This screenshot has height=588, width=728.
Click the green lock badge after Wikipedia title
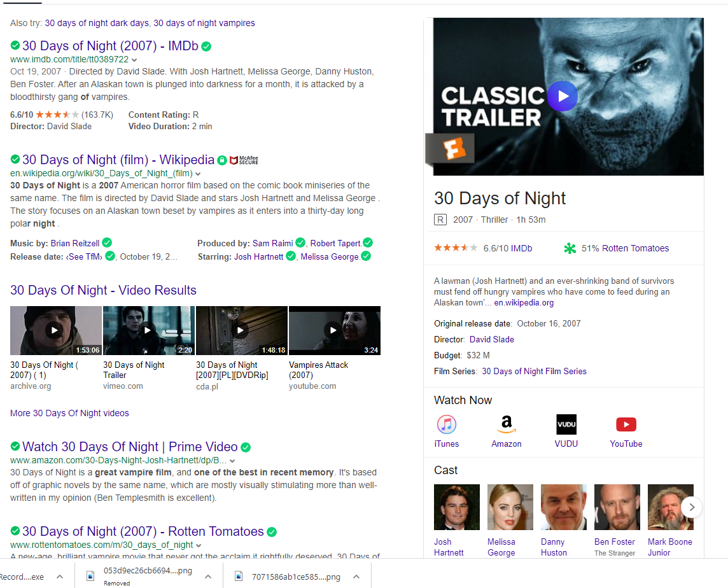(x=222, y=160)
